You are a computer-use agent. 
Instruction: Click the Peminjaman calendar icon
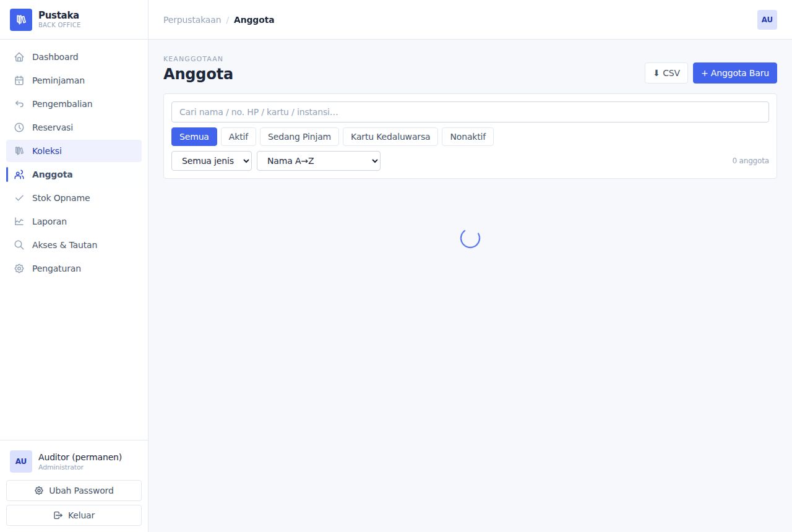19,80
